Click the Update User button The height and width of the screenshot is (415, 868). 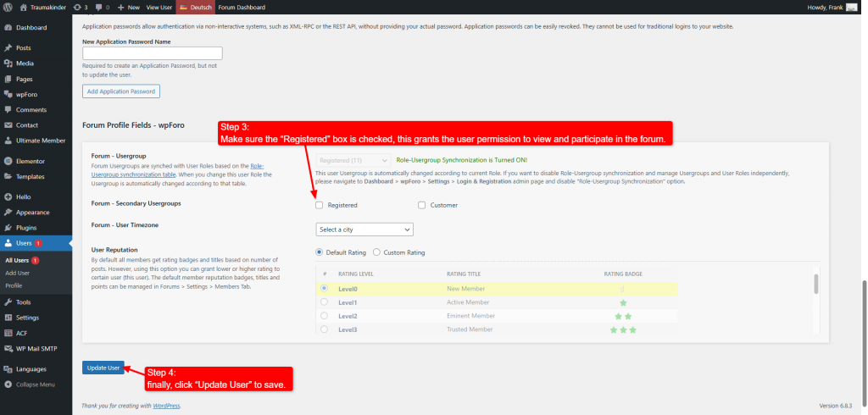pyautogui.click(x=103, y=368)
